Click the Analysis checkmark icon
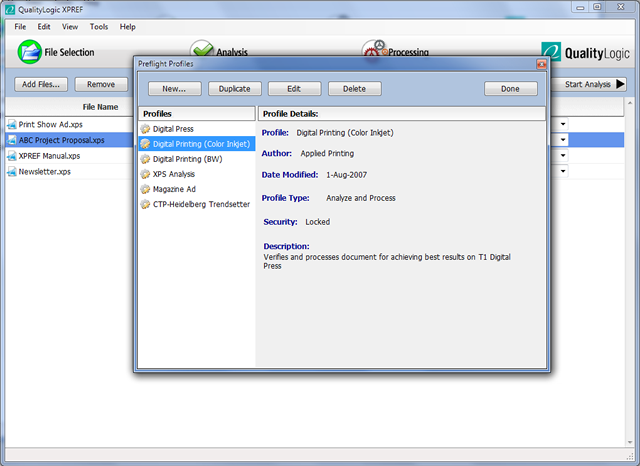Image resolution: width=640 pixels, height=466 pixels. (x=202, y=49)
